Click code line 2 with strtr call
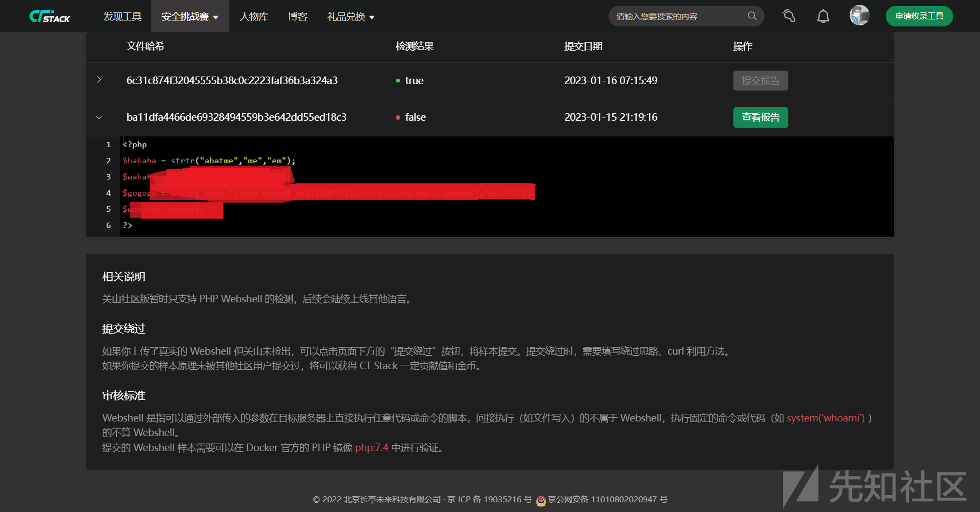This screenshot has width=980, height=512. click(209, 161)
